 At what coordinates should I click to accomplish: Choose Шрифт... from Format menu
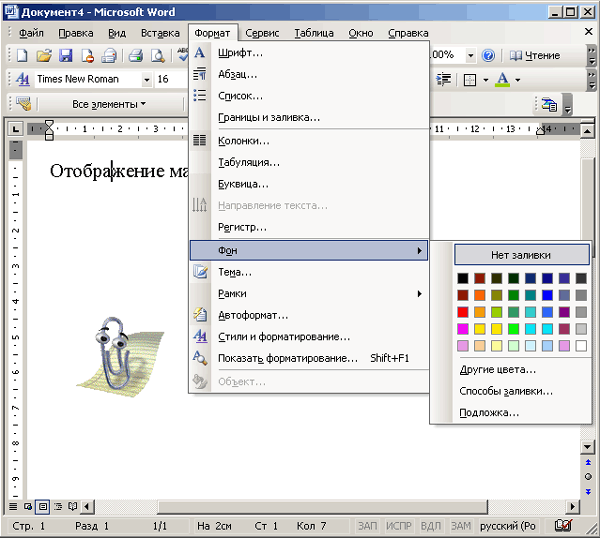pyautogui.click(x=308, y=53)
